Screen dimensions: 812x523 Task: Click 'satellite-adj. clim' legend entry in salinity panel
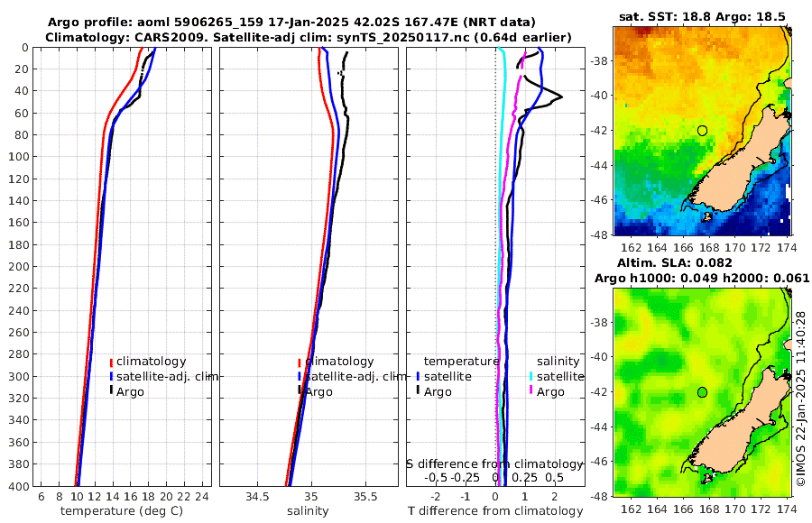(x=355, y=376)
